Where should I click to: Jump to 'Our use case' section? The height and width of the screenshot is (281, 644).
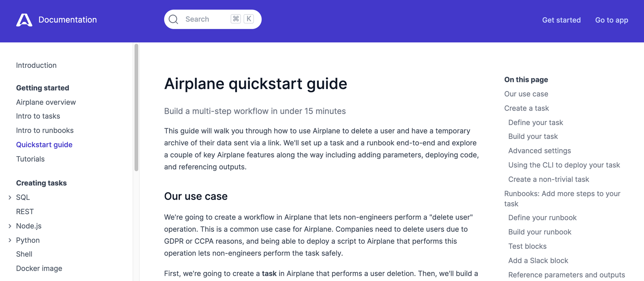[x=526, y=94]
